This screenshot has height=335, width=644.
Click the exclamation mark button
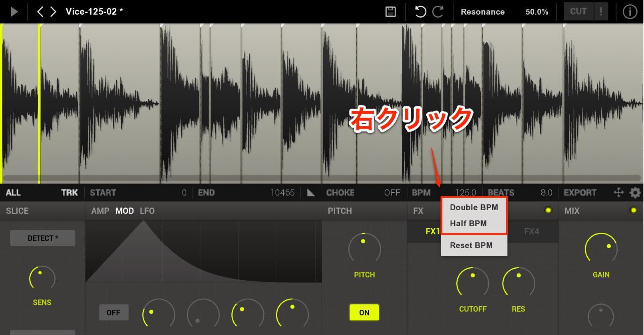coord(601,12)
